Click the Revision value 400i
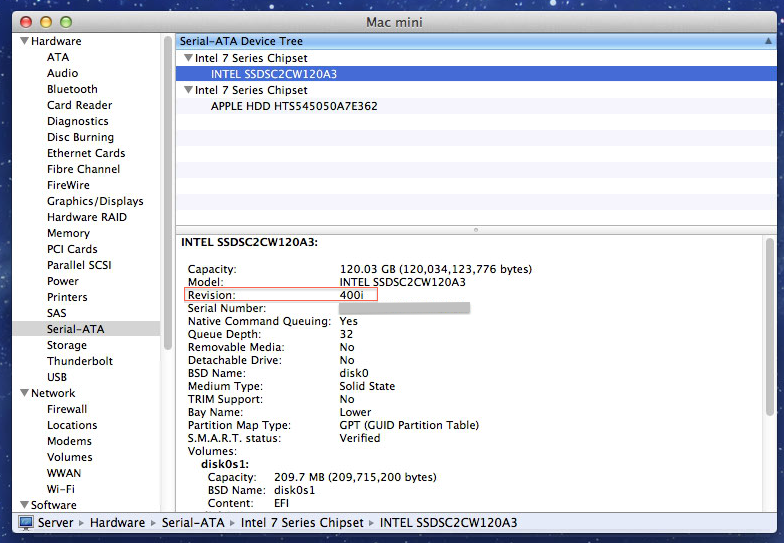The width and height of the screenshot is (784, 543). coord(352,295)
